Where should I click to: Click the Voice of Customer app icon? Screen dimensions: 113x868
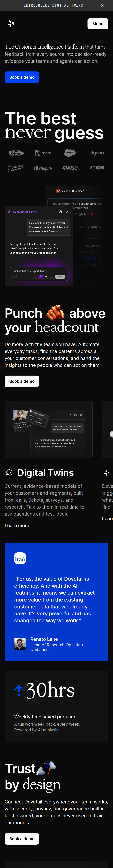point(58,191)
